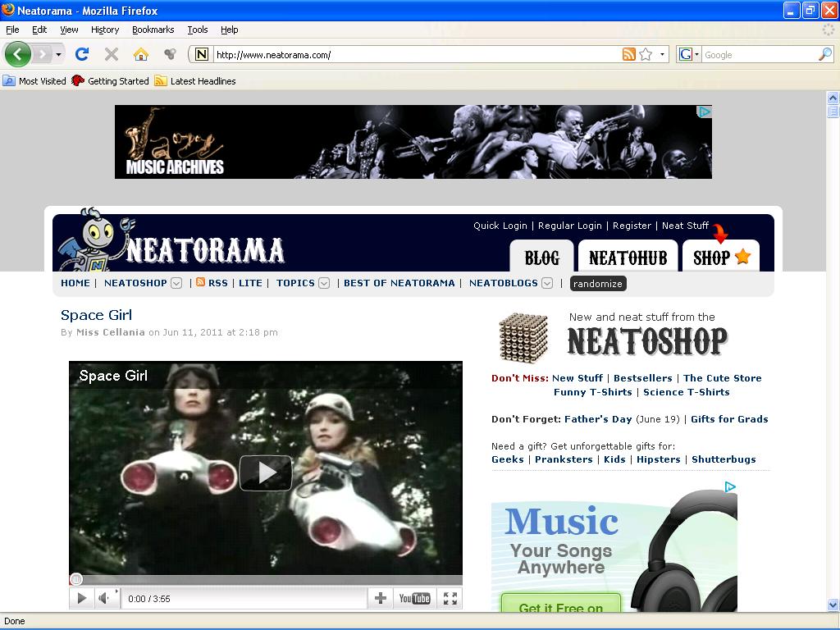Switch to the BLOG tab
Viewport: 840px width, 630px height.
(541, 257)
